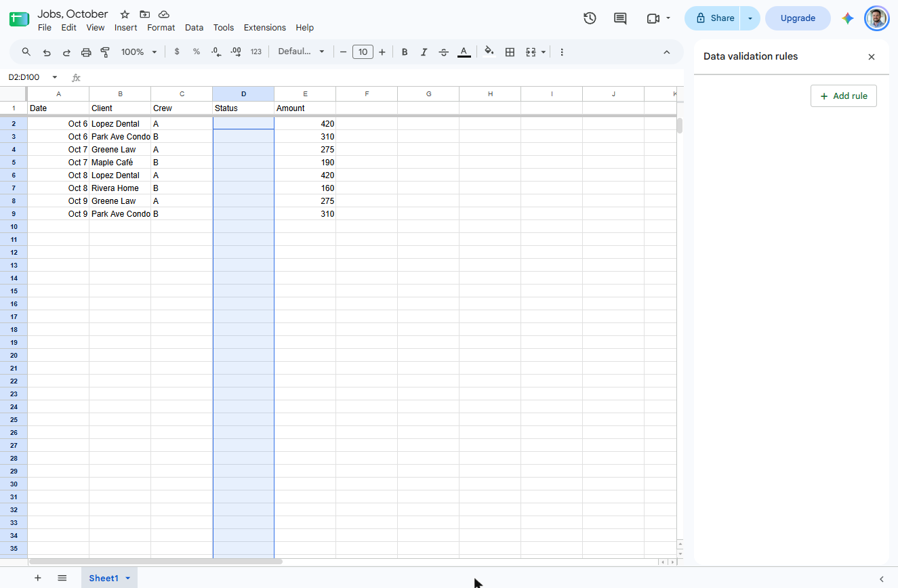The height and width of the screenshot is (588, 898).
Task: Select the Status header cell
Action: pyautogui.click(x=243, y=108)
